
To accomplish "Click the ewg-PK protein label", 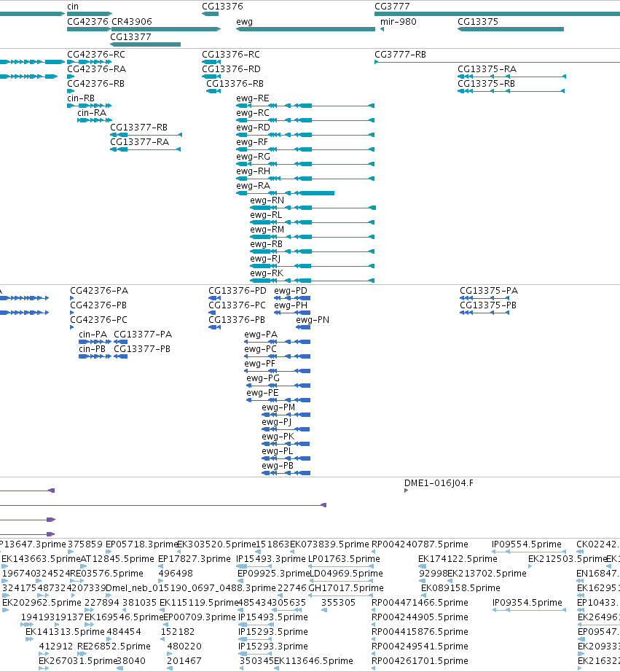I will pyautogui.click(x=278, y=437).
